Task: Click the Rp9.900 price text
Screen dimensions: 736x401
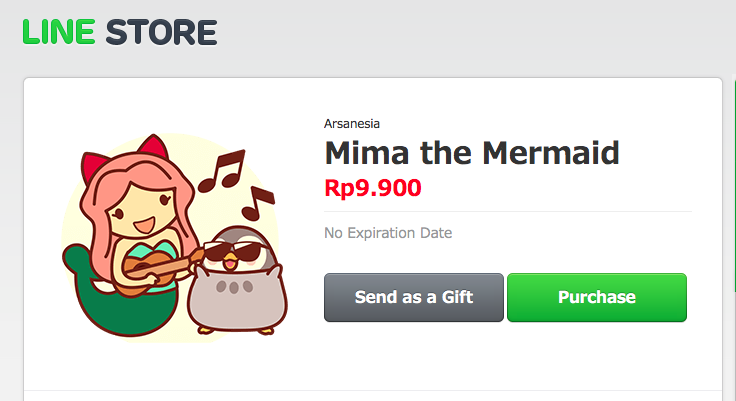Action: (x=373, y=187)
